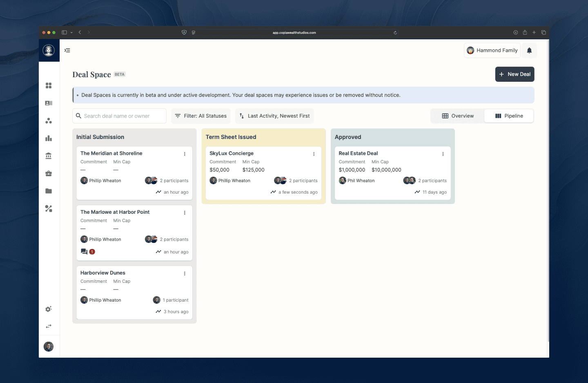This screenshot has width=588, height=383.
Task: Open the Hammond Family account switcher
Action: tap(492, 50)
